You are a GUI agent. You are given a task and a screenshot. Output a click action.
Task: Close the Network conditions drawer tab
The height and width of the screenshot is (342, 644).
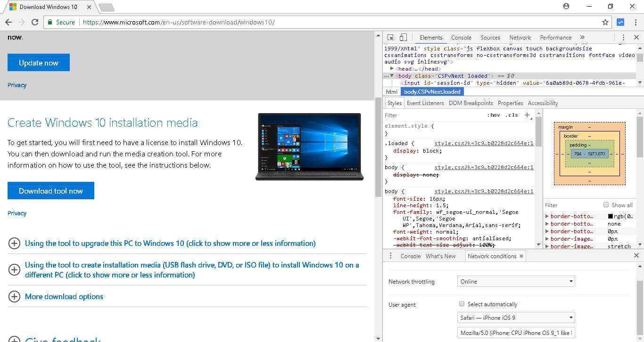tap(521, 256)
